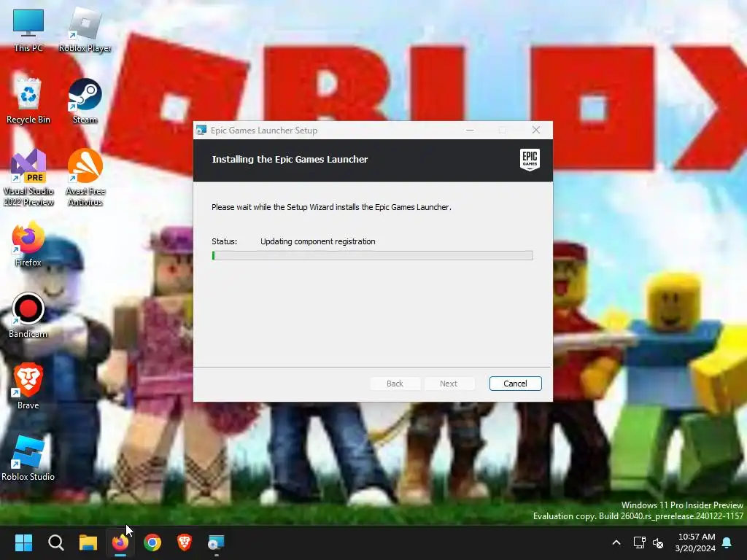Viewport: 747px width, 560px height.
Task: Cancel the Epic Games Launcher installation
Action: [x=516, y=384]
